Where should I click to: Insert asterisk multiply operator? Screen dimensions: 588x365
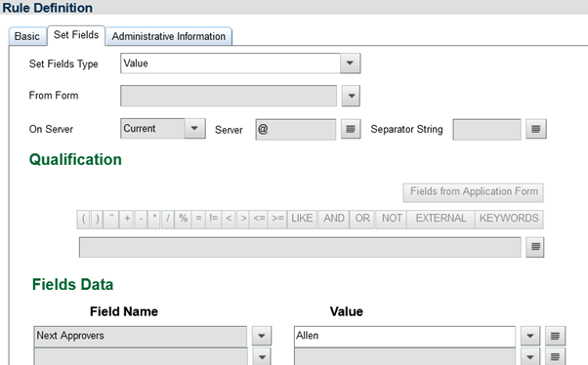tap(154, 220)
